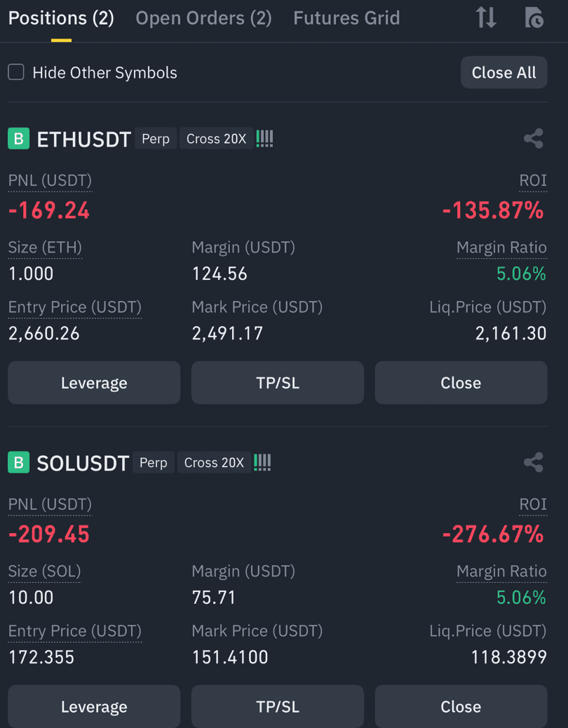Share the ETHUSDT position
568x728 pixels.
click(533, 139)
